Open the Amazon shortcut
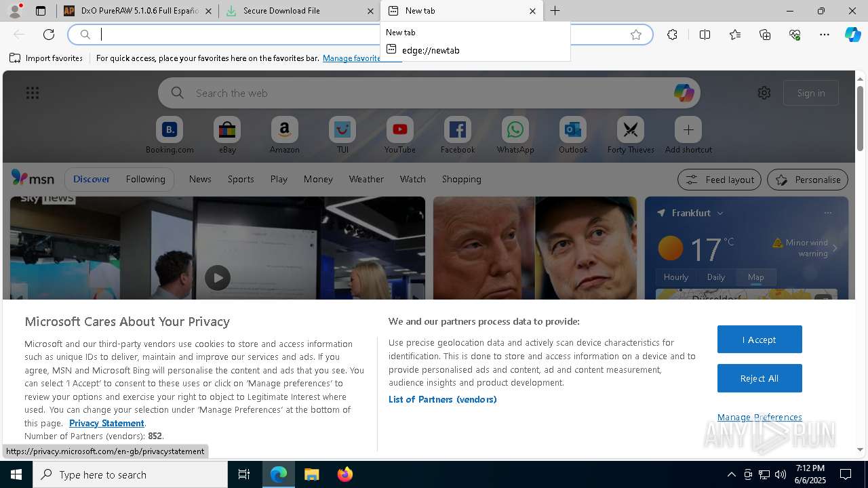This screenshot has width=868, height=488. [285, 135]
